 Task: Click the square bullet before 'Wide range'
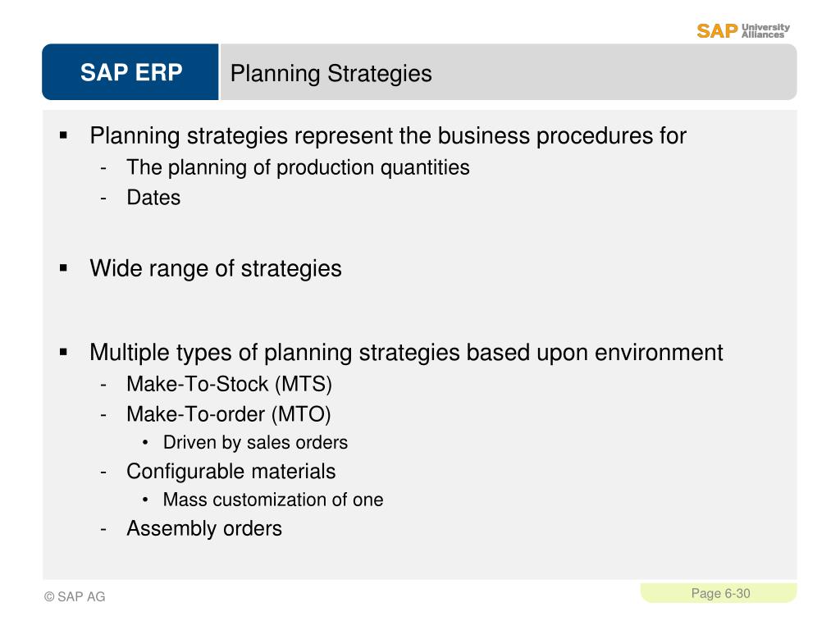point(64,268)
